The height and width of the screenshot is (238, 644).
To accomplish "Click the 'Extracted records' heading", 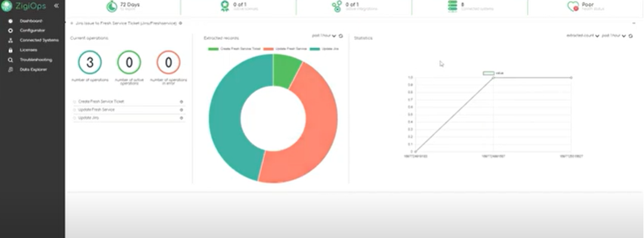I will click(221, 38).
